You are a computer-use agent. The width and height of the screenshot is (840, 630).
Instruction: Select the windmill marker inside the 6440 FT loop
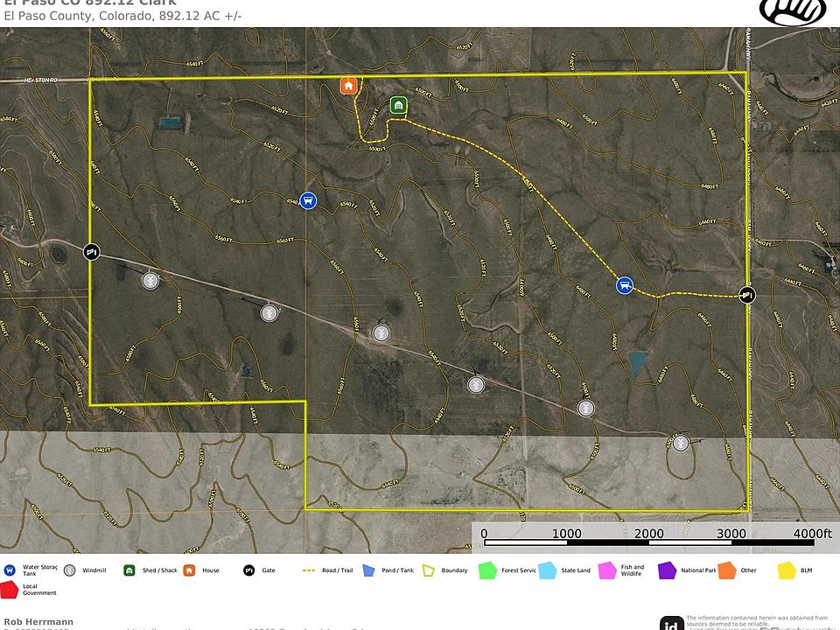pos(680,444)
